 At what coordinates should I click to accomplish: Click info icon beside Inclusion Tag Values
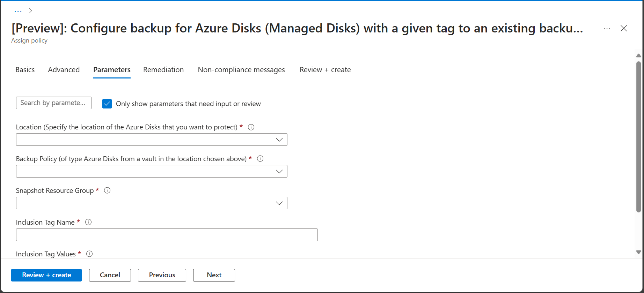point(89,254)
